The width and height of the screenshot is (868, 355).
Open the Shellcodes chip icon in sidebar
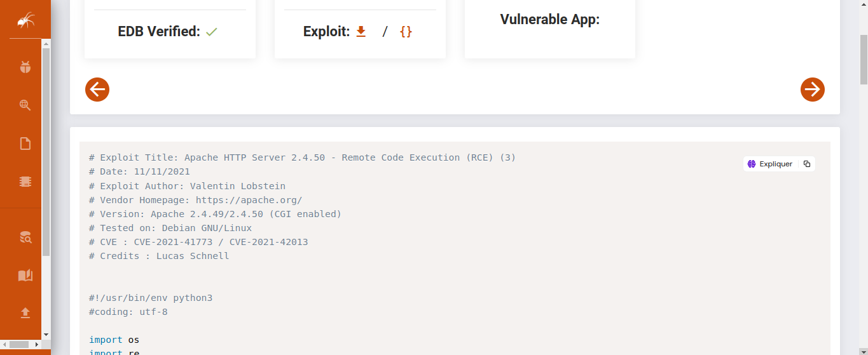click(25, 182)
